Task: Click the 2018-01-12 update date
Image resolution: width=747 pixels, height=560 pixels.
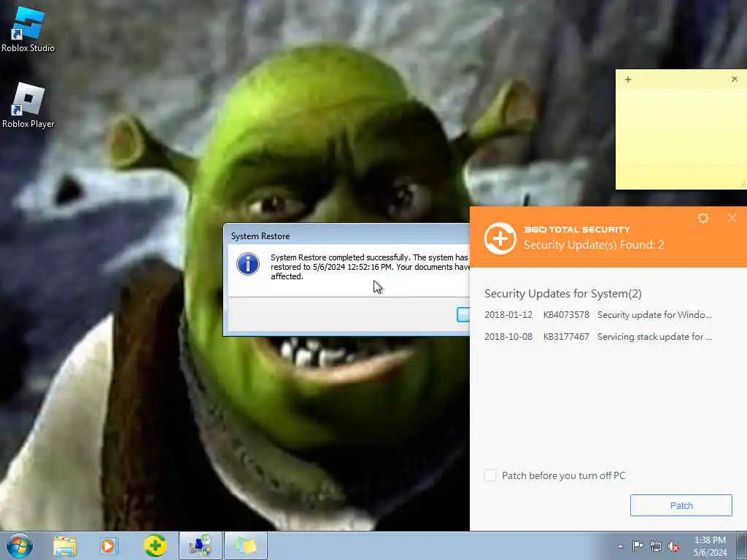Action: (508, 315)
